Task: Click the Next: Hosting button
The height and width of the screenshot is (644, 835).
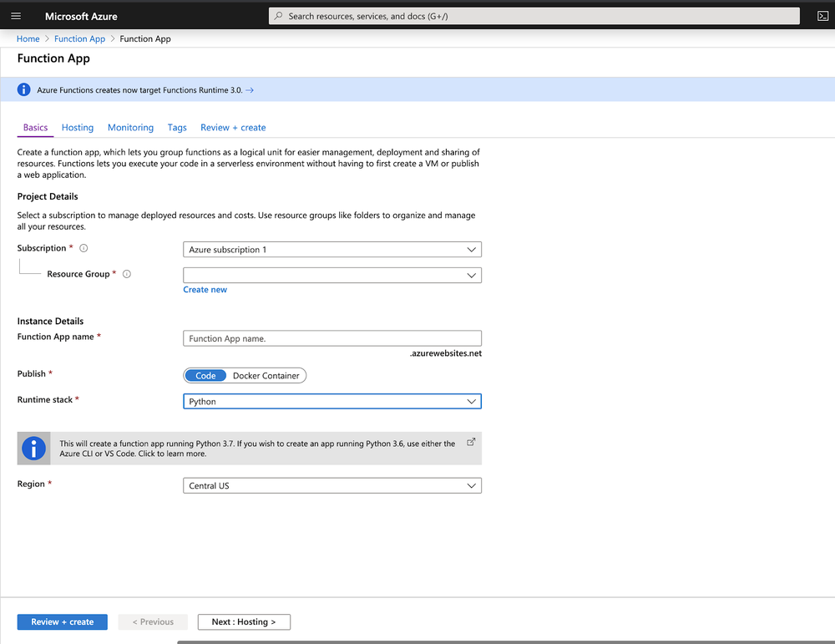Action: click(244, 621)
